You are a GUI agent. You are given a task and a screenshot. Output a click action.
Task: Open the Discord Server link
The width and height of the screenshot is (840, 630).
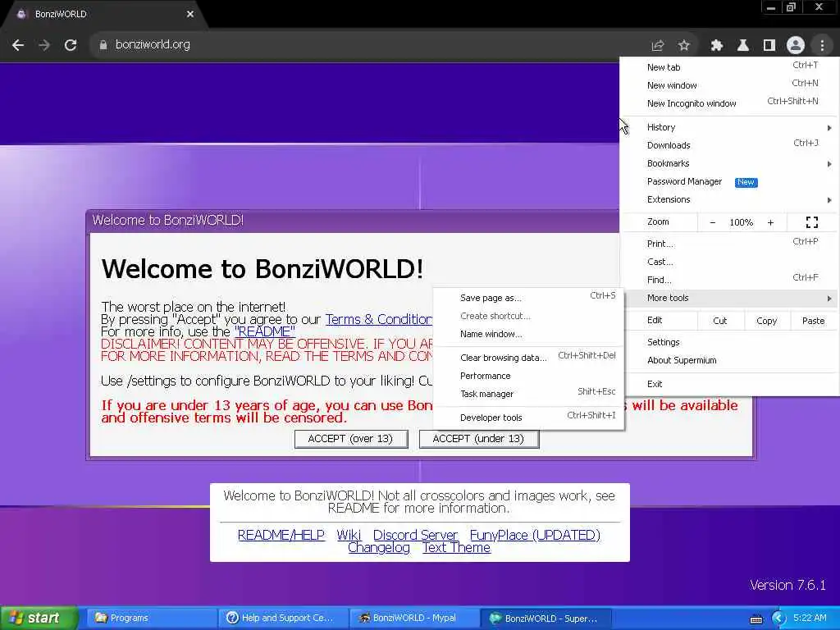[x=415, y=535]
